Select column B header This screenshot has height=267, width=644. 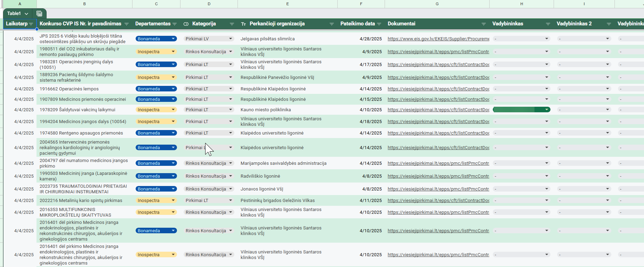click(x=84, y=4)
